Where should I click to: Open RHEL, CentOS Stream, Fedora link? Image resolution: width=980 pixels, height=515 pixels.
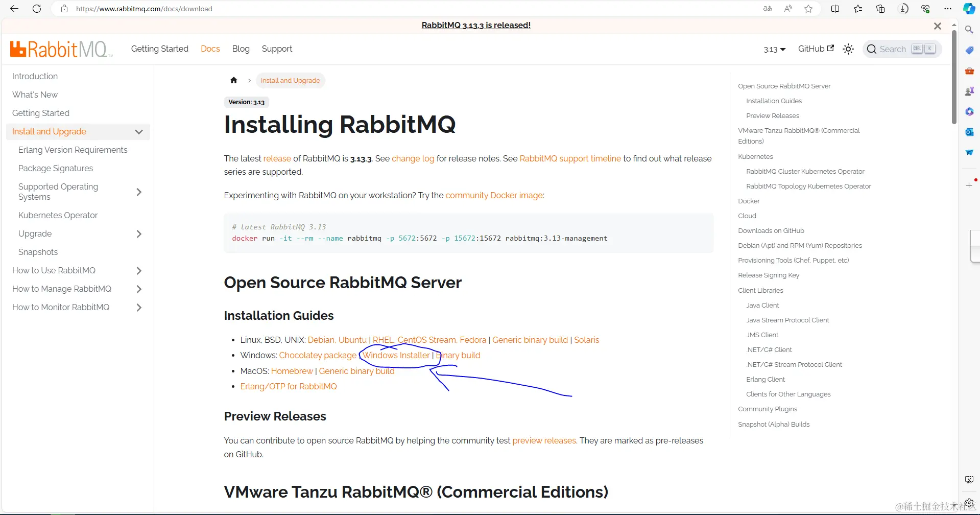point(429,340)
